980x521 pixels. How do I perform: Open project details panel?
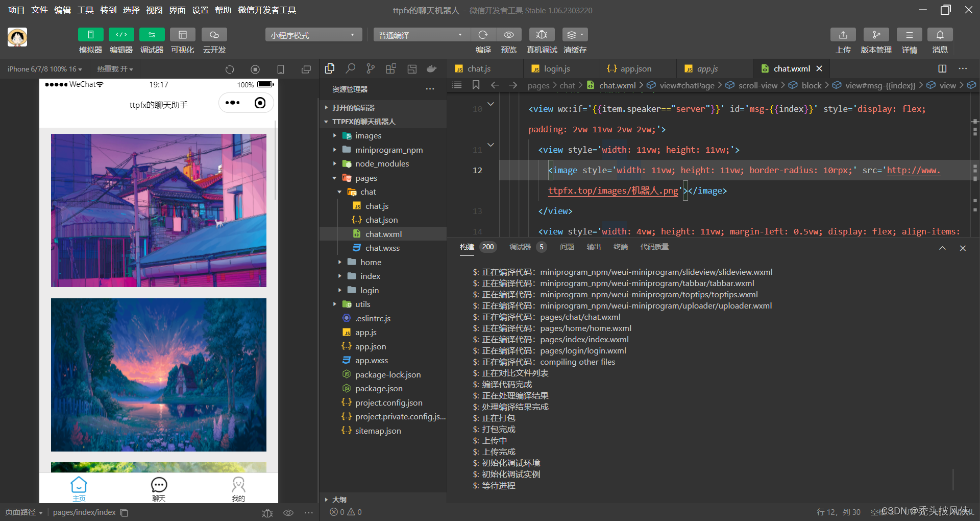910,35
